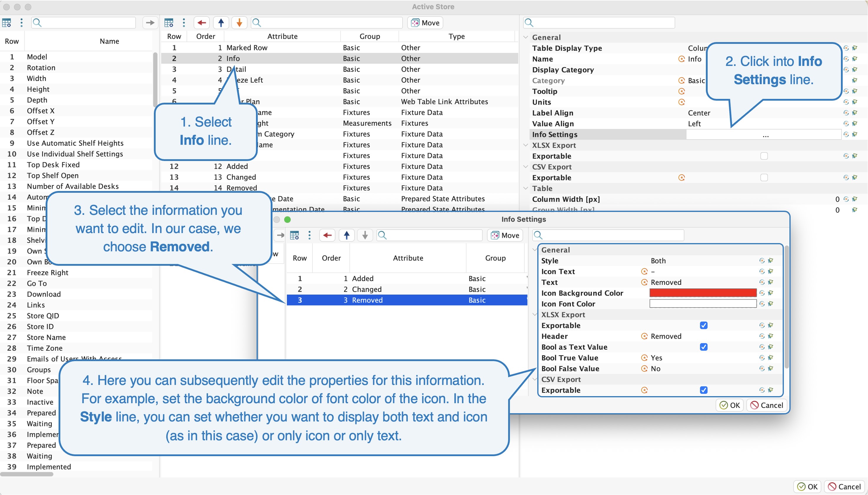Click blue move-up arrow in Info Settings dialog
This screenshot has width=868, height=495.
tap(347, 235)
